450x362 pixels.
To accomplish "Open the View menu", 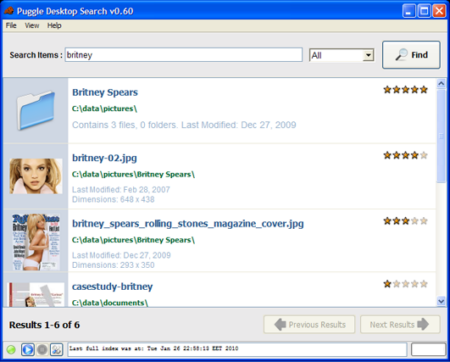I will pyautogui.click(x=32, y=26).
